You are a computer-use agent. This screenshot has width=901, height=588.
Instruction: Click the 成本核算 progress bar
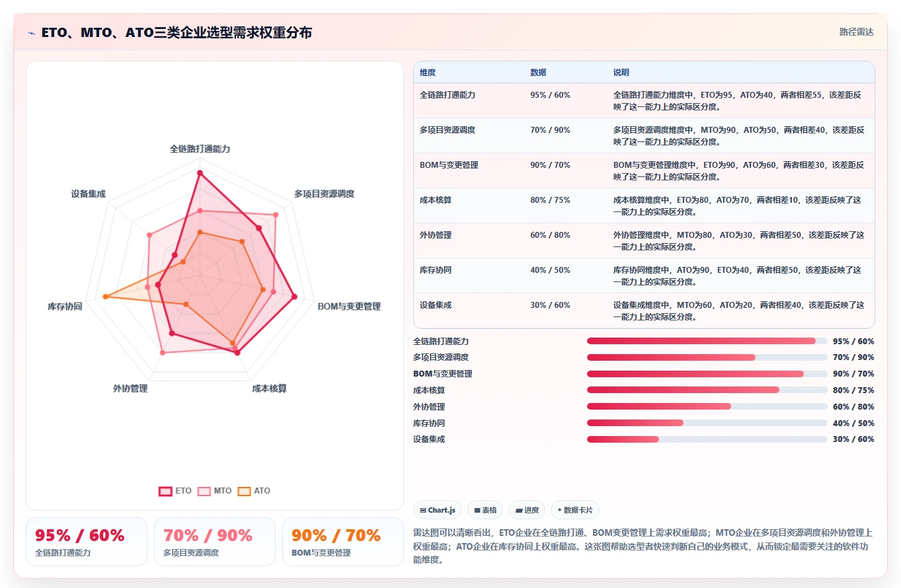707,390
